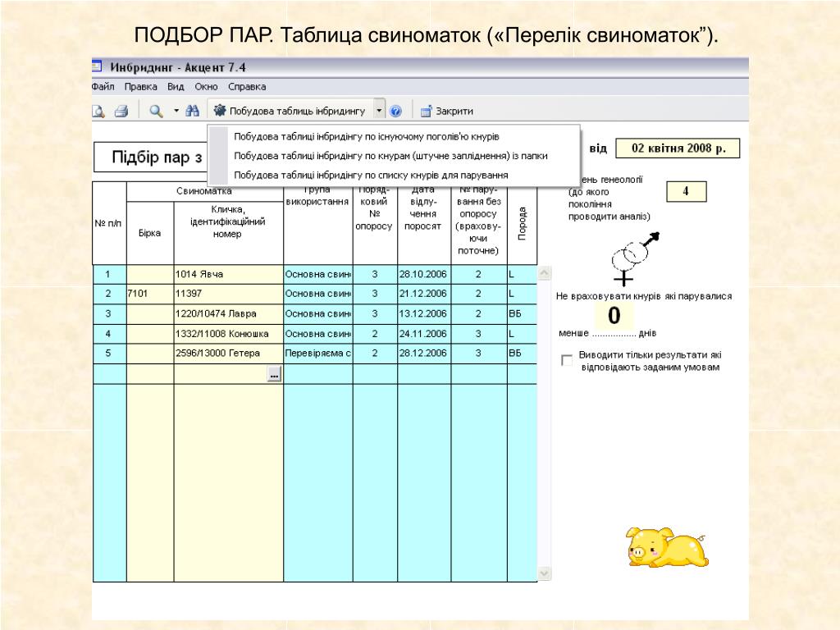840x630 pixels.
Task: Click the male-female gender symbol icon
Action: 635,258
